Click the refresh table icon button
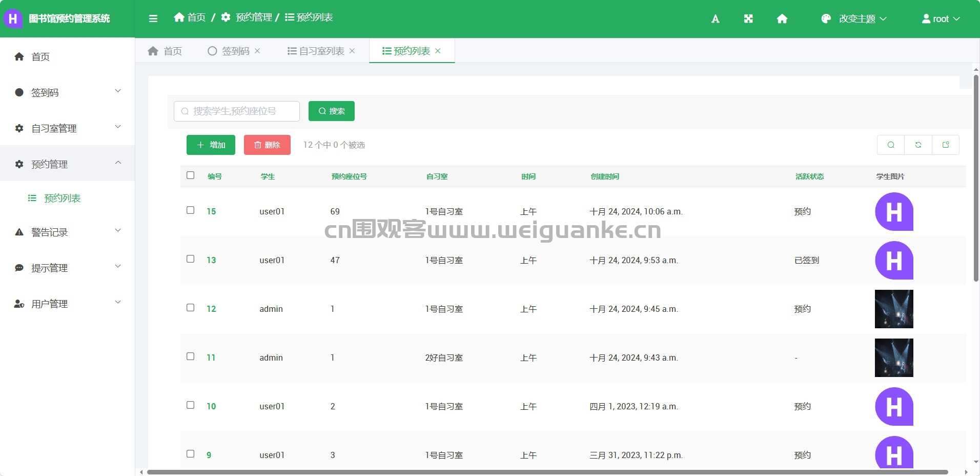Viewport: 980px width, 476px height. (918, 145)
